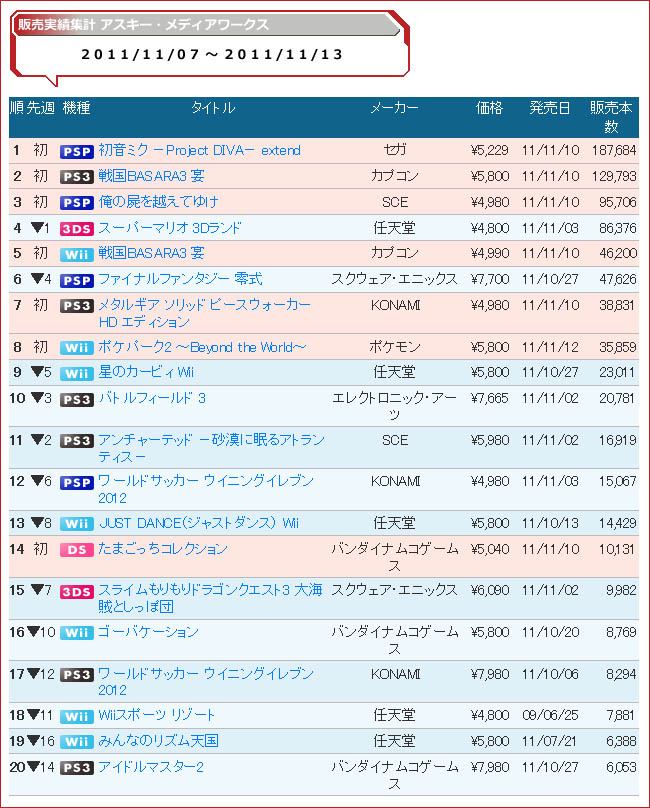Click the price ¥6,090 cell
The width and height of the screenshot is (650, 808).
tap(490, 590)
